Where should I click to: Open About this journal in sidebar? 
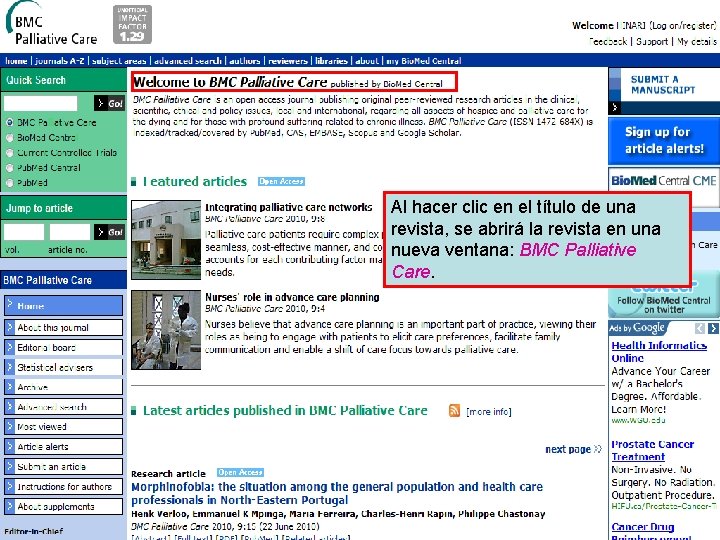63,328
